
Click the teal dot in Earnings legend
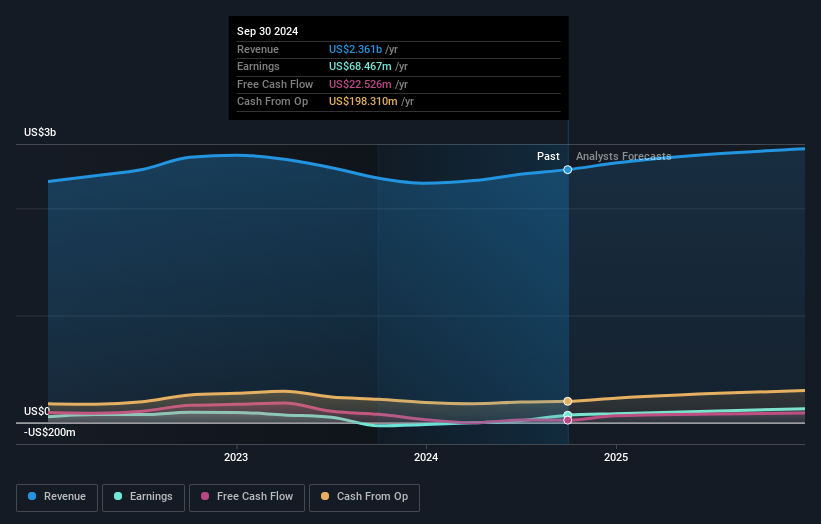(118, 496)
